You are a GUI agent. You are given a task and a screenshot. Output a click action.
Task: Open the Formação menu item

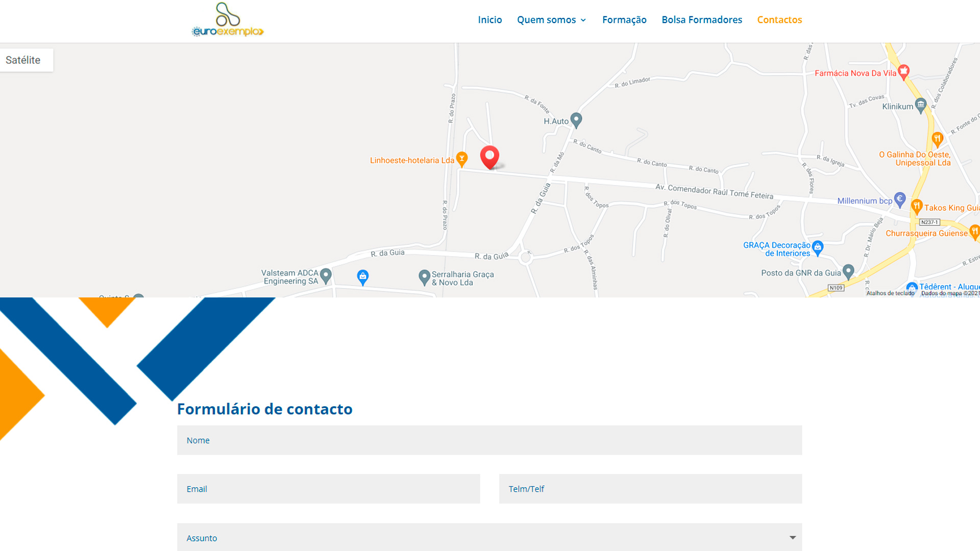coord(624,20)
